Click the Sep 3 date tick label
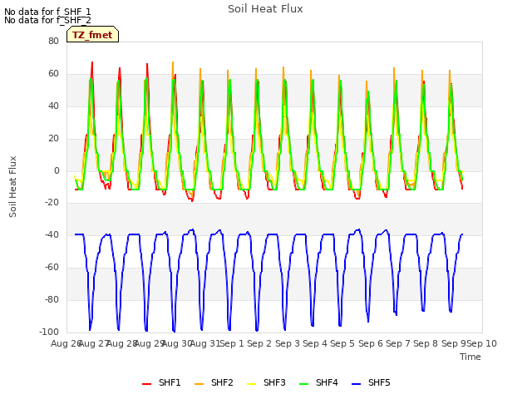The image size is (532, 399). (x=288, y=343)
